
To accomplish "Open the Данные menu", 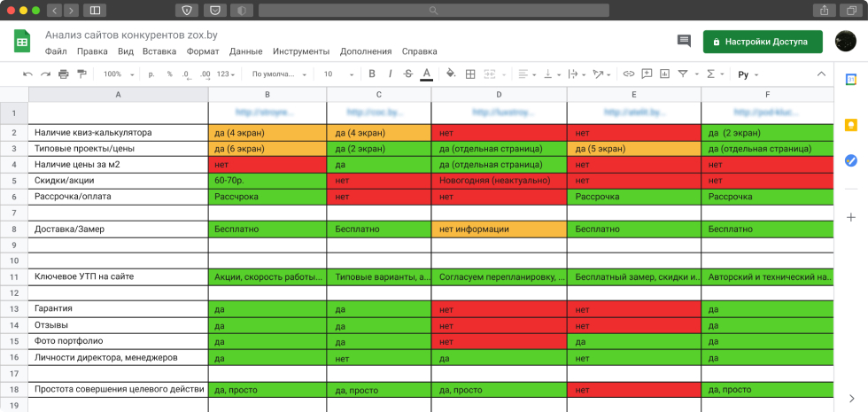I will [245, 51].
